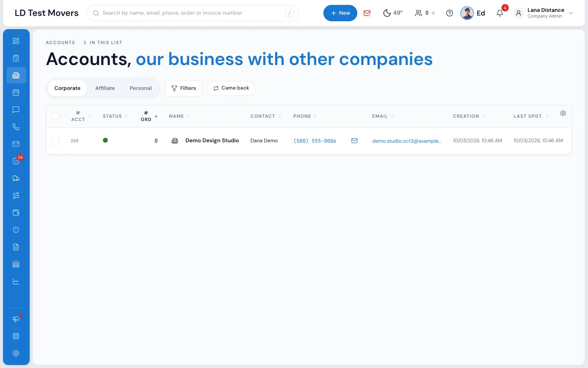Click the Came back button

click(x=231, y=88)
